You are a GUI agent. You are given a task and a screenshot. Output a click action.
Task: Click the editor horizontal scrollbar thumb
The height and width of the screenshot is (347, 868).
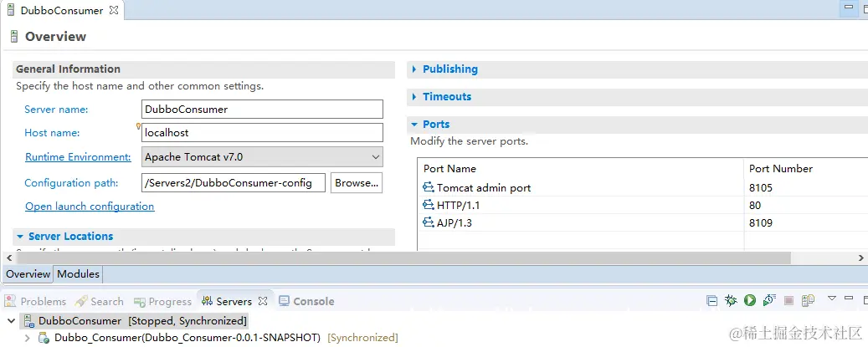coord(403,258)
